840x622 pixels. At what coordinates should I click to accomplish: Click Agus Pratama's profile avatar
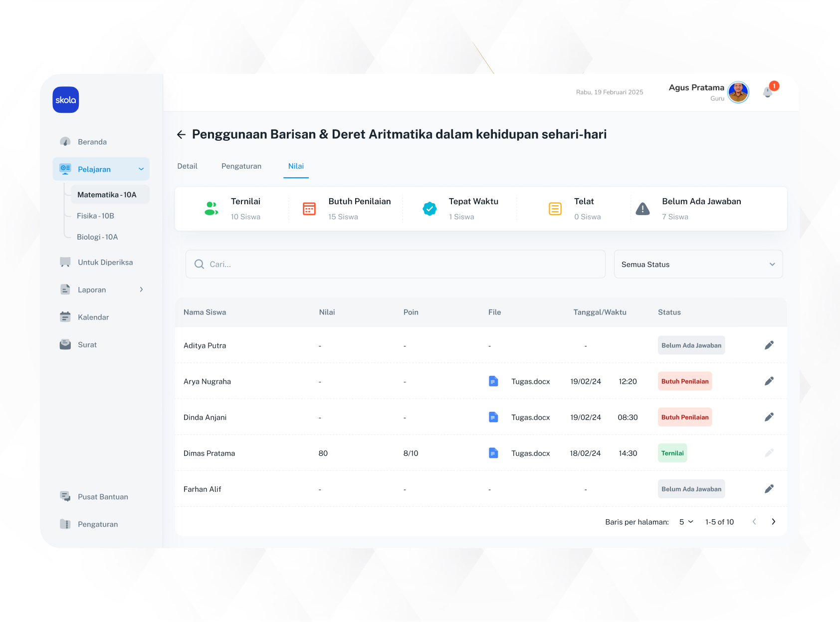[738, 92]
